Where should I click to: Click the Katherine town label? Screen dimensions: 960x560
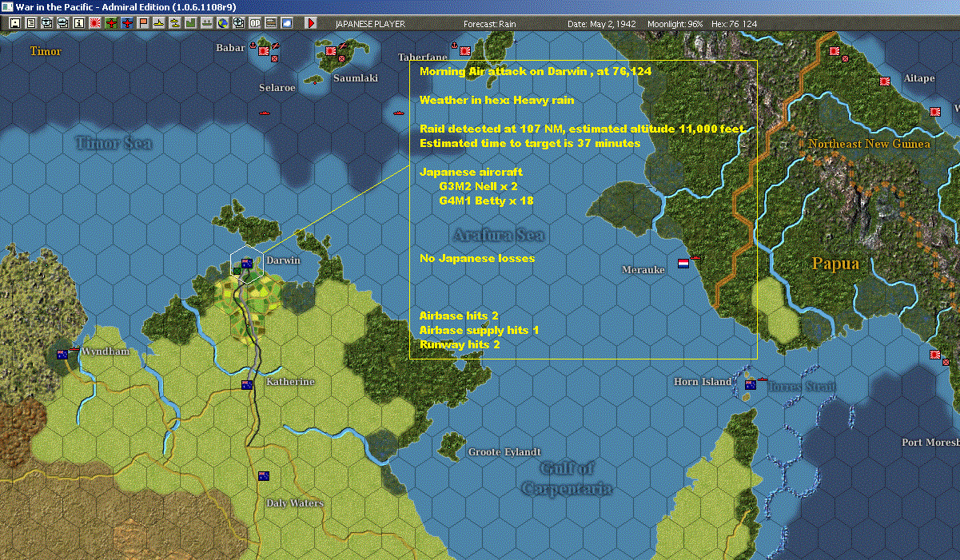click(x=290, y=382)
